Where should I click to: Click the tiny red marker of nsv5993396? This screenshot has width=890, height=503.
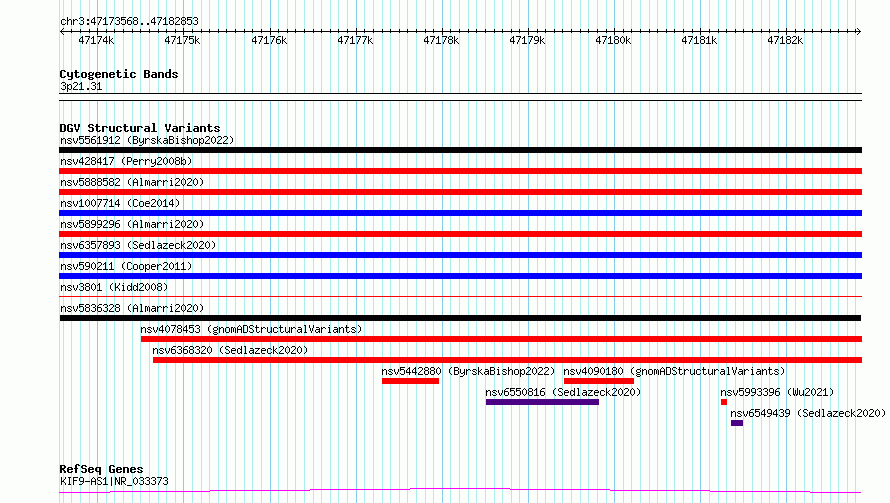click(x=724, y=402)
